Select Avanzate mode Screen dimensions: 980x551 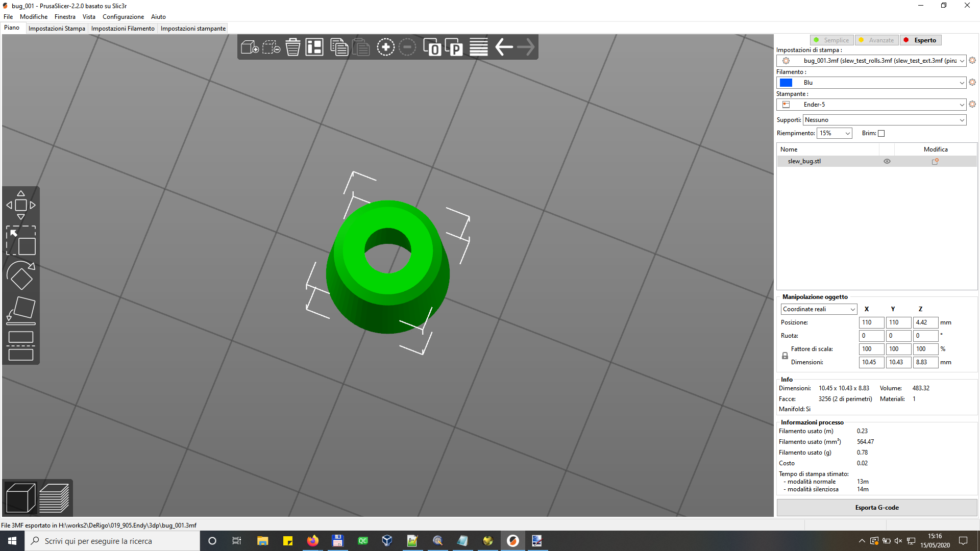tap(877, 40)
